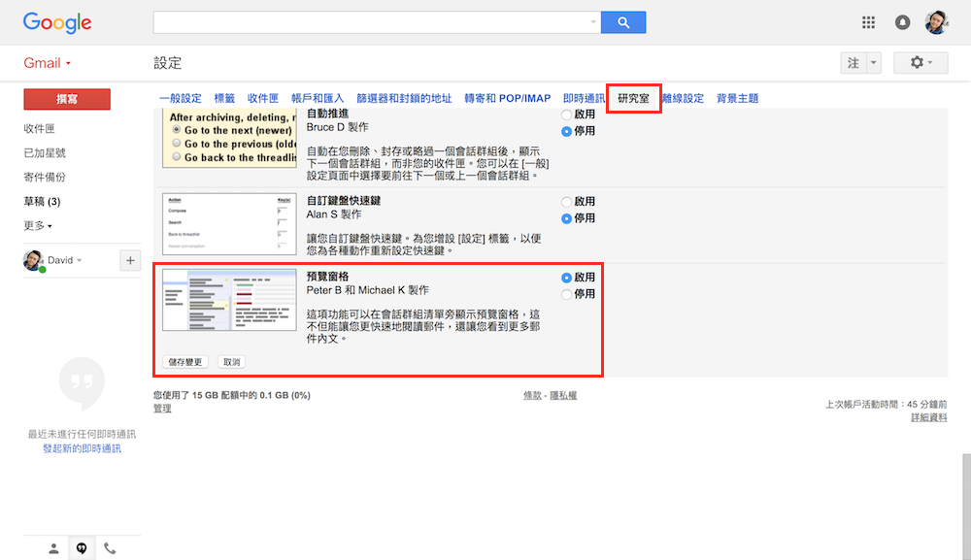The image size is (971, 560).
Task: Click the account profile avatar
Action: click(937, 22)
